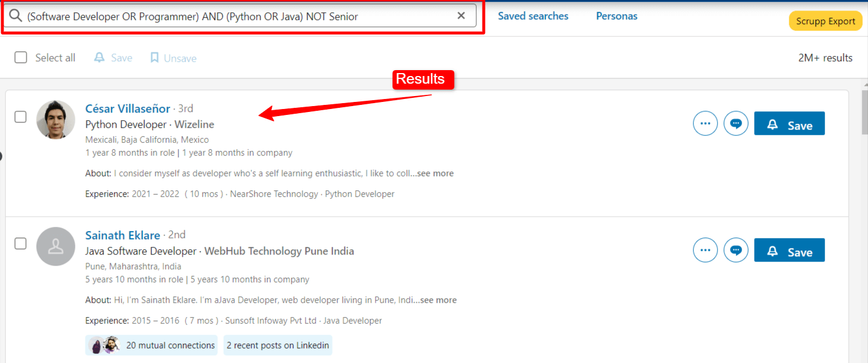The image size is (868, 363).
Task: Open the Saved searches tab
Action: coord(533,16)
